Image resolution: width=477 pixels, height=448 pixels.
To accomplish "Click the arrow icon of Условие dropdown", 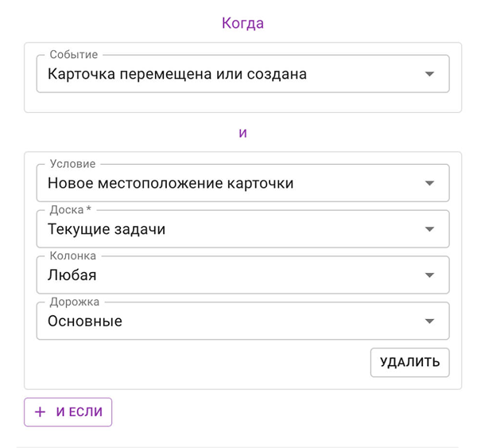I will click(x=429, y=183).
